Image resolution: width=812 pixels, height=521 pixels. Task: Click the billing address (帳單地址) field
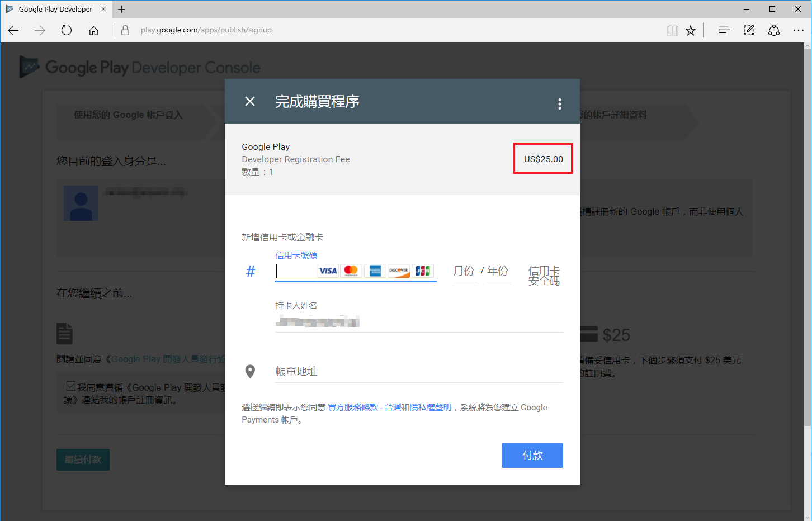pos(419,372)
